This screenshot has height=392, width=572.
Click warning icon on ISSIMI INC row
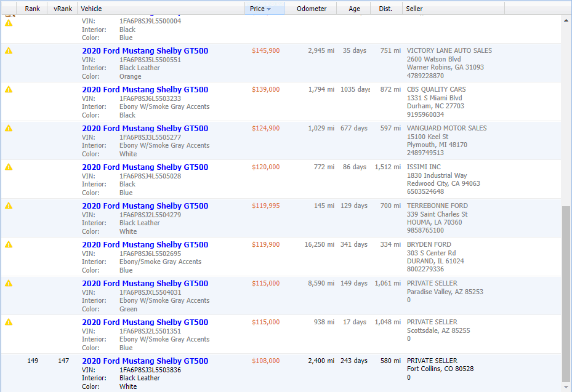(9, 167)
